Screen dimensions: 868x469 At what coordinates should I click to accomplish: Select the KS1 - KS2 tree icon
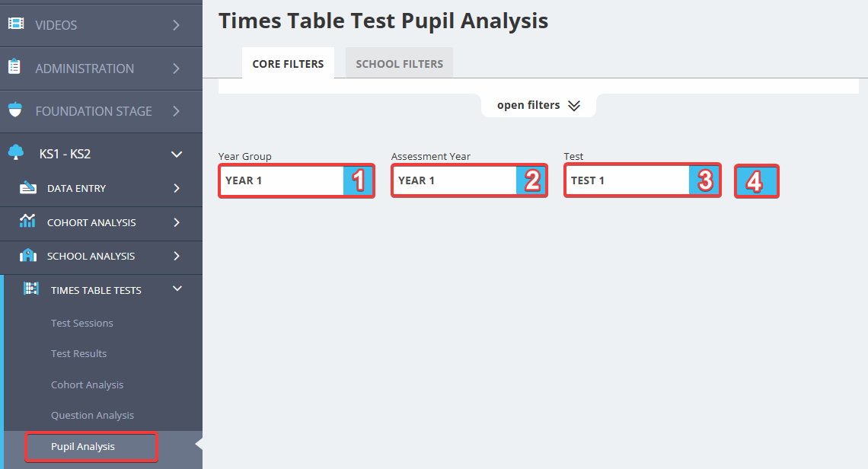click(18, 153)
